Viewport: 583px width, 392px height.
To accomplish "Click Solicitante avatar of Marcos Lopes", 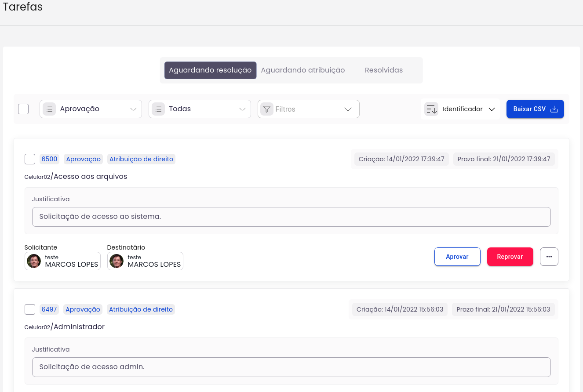I will click(34, 261).
